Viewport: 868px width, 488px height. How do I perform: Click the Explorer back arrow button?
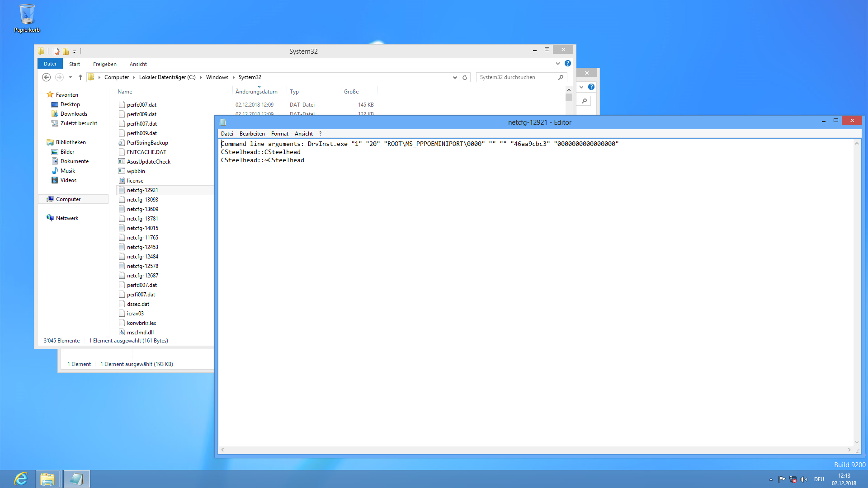(x=46, y=77)
